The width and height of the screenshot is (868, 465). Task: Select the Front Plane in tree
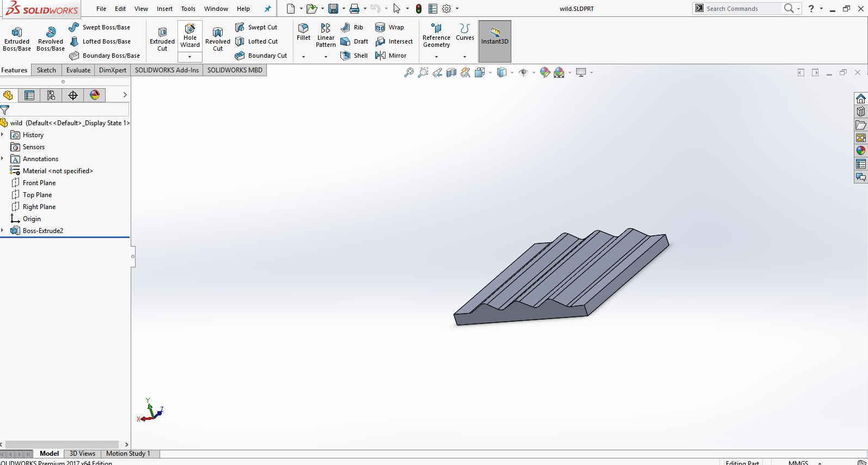click(x=39, y=183)
